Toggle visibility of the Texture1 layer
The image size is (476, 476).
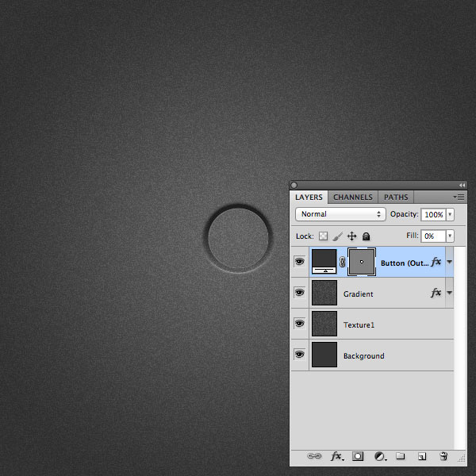coord(299,324)
